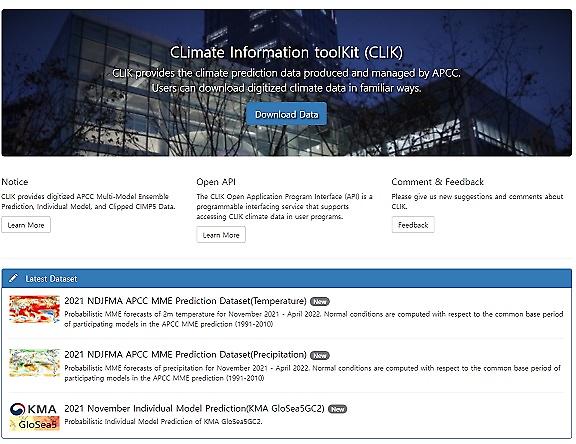Click the New badge next to Temperature dataset
The width and height of the screenshot is (576, 444).
pyautogui.click(x=320, y=302)
